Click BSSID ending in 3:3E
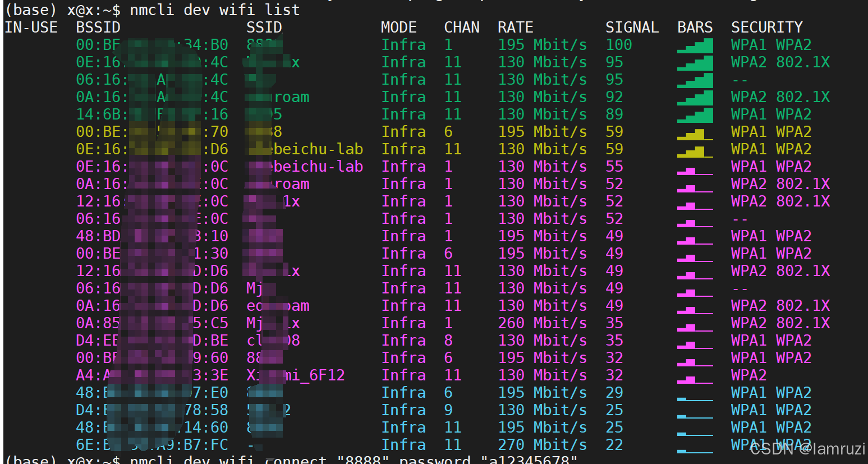Screen dimensions: 868x464 [152, 375]
